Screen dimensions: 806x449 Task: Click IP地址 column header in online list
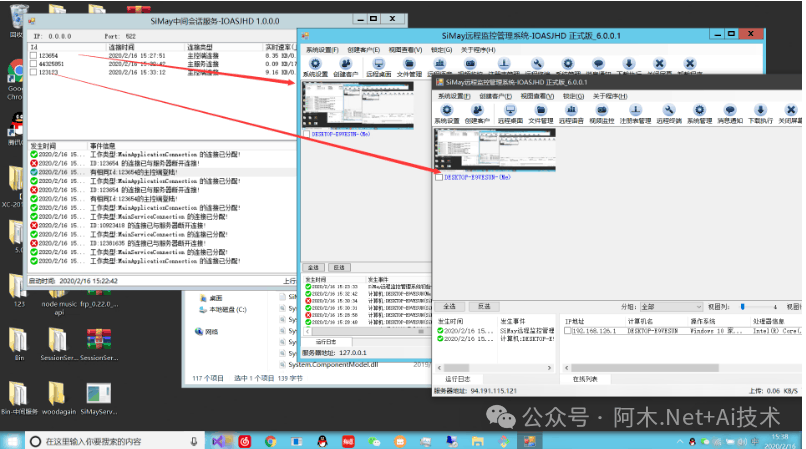point(574,321)
